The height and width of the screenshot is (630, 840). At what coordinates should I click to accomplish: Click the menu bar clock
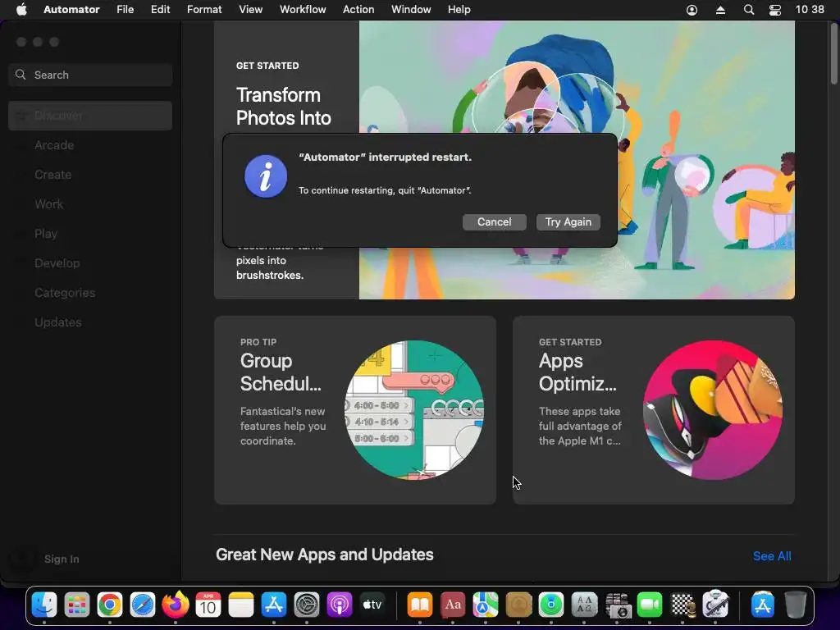point(810,10)
